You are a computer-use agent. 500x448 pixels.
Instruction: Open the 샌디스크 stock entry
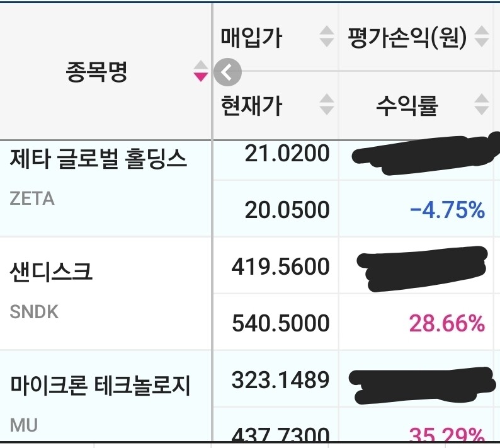[52, 272]
